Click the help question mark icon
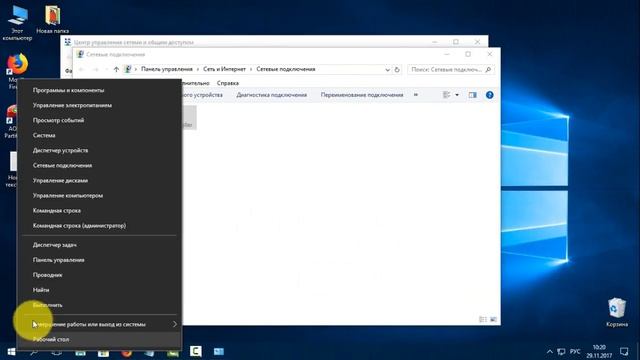Image resolution: width=640 pixels, height=360 pixels. [489, 95]
